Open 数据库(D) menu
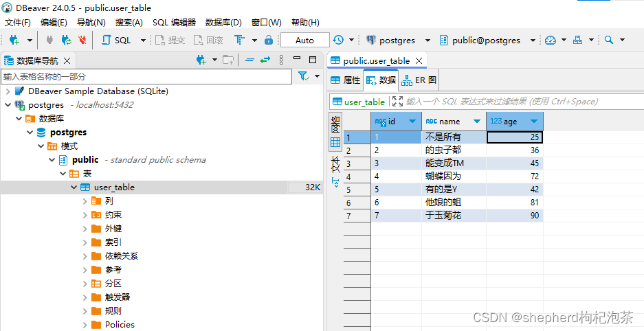The height and width of the screenshot is (331, 644). (x=223, y=23)
